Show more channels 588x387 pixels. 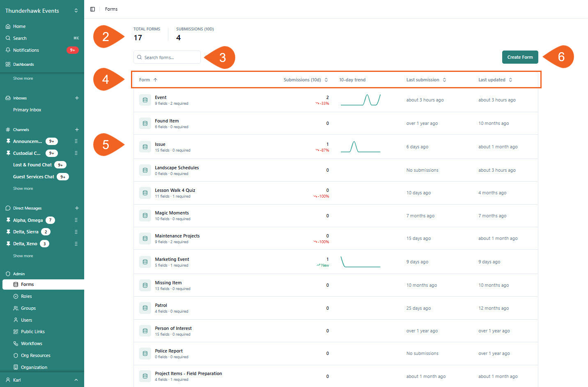tap(23, 189)
